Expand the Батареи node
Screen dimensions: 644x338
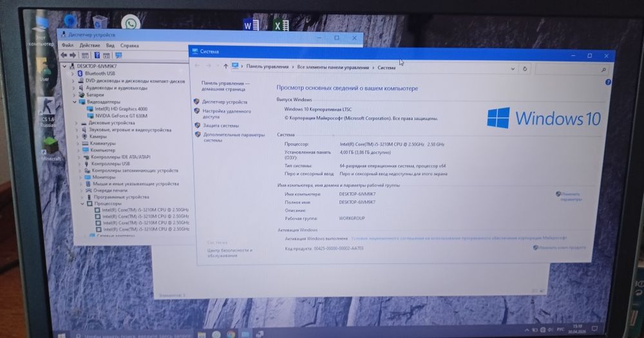tap(74, 95)
